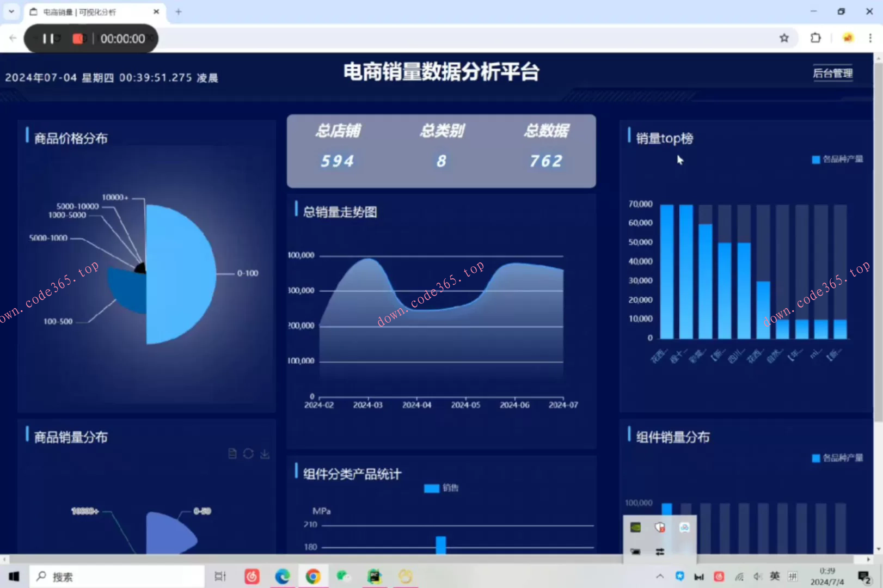Open PyCharm from the taskbar
883x588 pixels.
375,576
